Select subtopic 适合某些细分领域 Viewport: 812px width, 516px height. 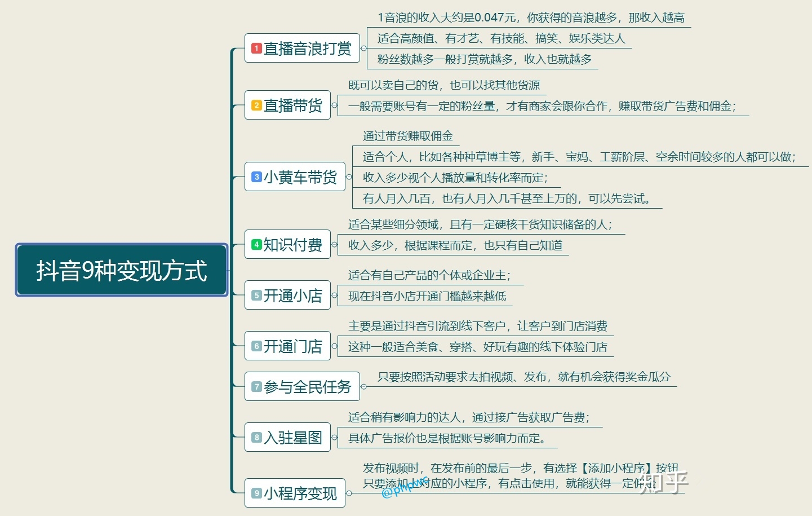point(480,225)
